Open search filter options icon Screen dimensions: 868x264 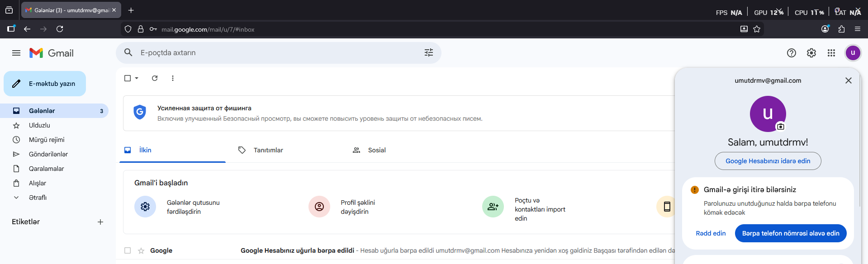[x=429, y=52]
